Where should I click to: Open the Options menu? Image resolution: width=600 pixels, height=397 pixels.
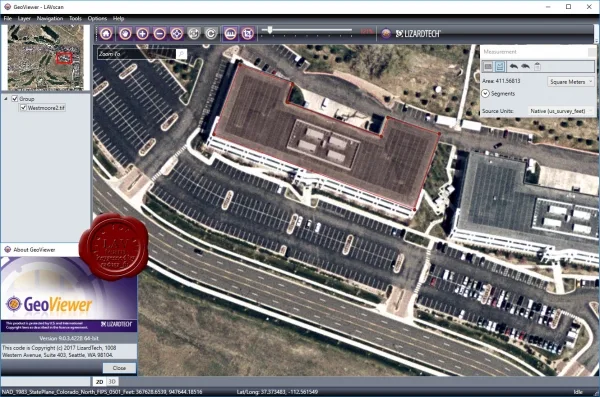(97, 18)
